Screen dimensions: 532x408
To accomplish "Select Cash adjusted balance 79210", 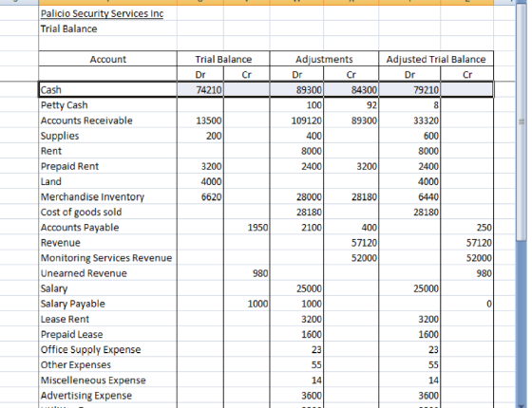I will pyautogui.click(x=409, y=90).
